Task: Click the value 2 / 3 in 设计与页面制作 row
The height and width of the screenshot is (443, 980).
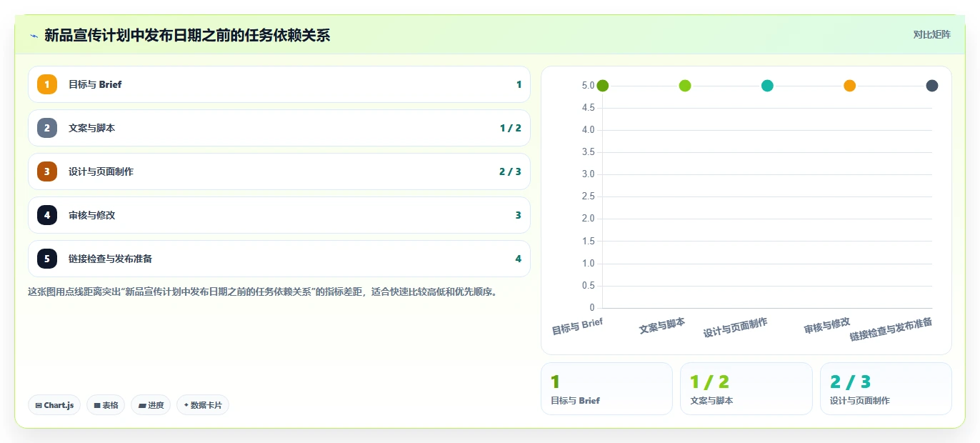Action: pyautogui.click(x=511, y=171)
